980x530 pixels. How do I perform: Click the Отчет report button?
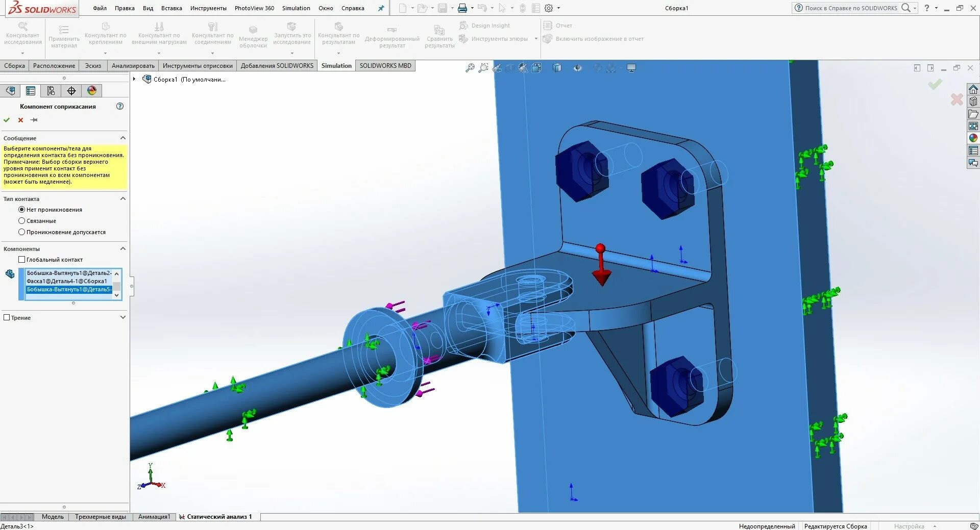558,26
